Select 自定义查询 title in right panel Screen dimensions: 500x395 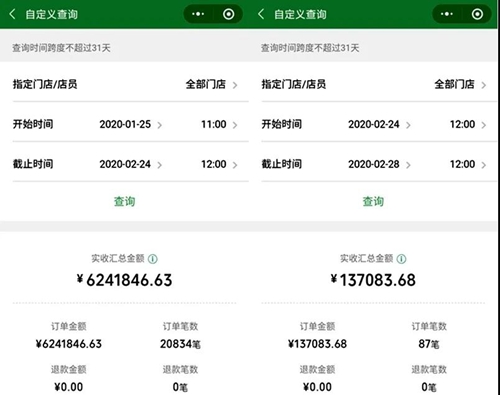[x=300, y=14]
